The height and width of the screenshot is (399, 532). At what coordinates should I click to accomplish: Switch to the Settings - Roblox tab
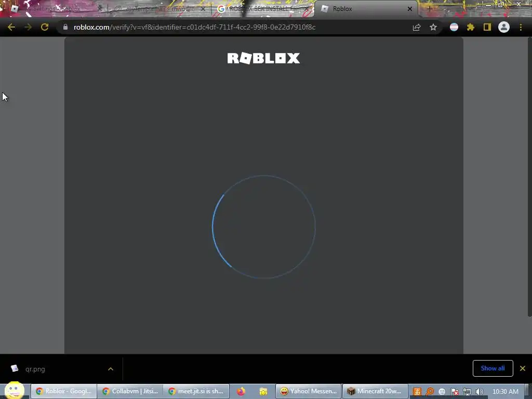[x=54, y=9]
